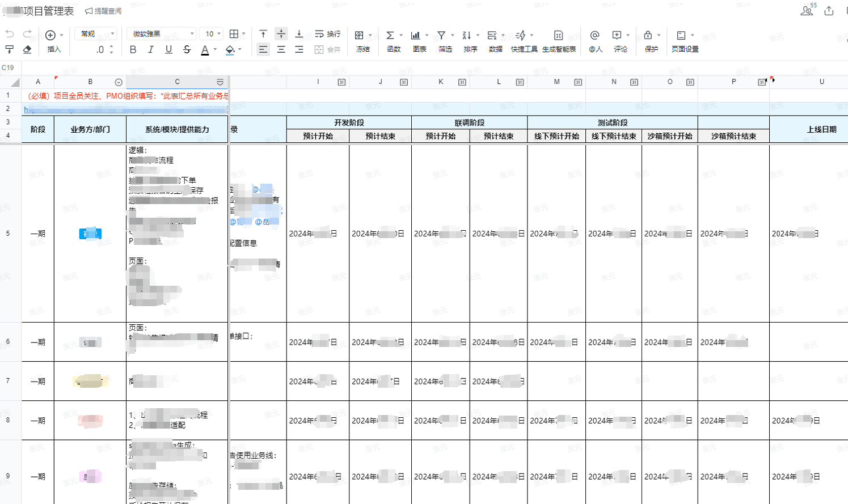
Task: Click the 排序 sort icon
Action: pos(466,35)
